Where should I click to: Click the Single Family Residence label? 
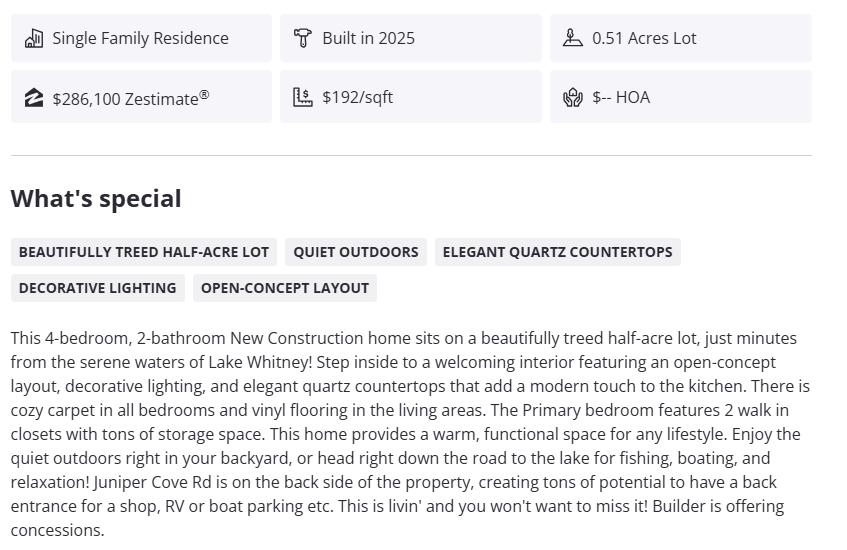pos(140,38)
